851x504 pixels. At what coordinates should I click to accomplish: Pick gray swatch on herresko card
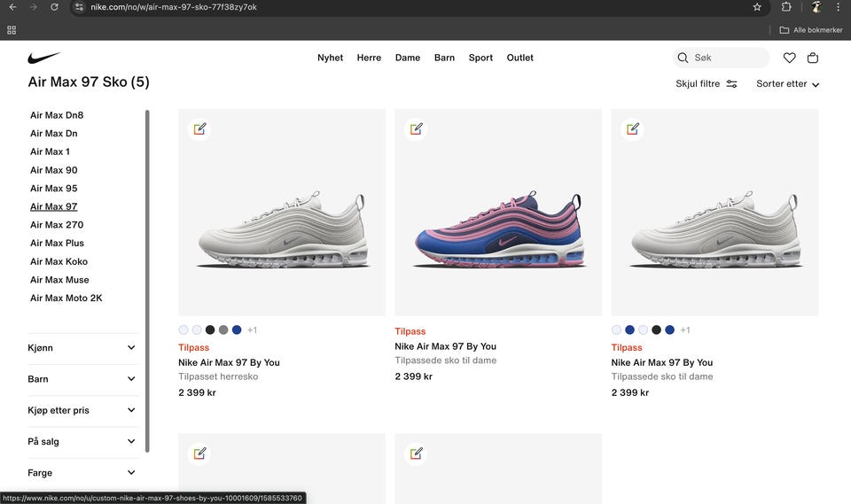[x=223, y=330]
